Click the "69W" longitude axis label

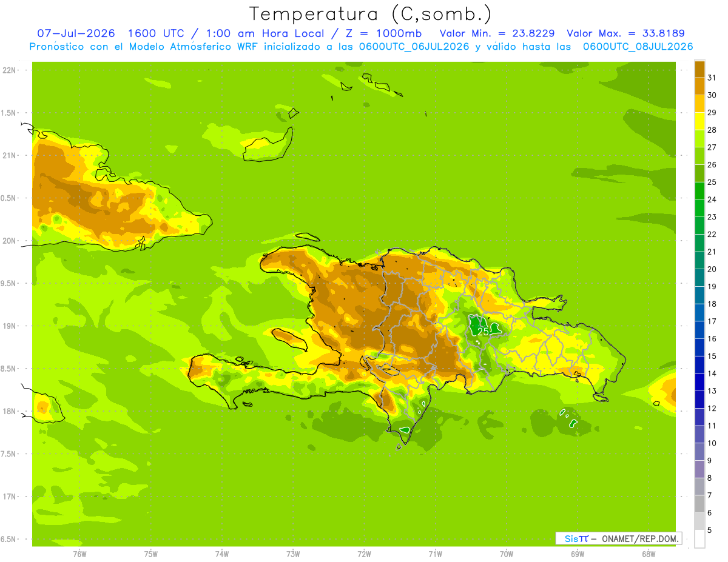point(578,554)
